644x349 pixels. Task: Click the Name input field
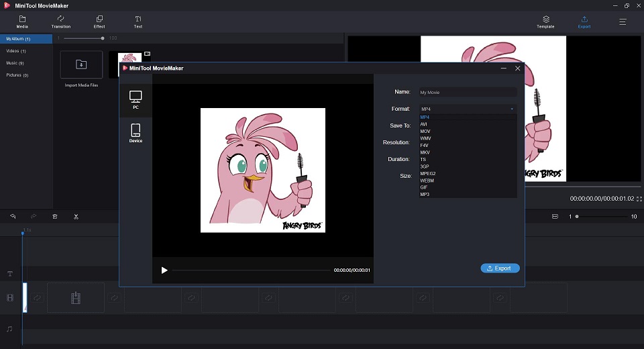[468, 92]
